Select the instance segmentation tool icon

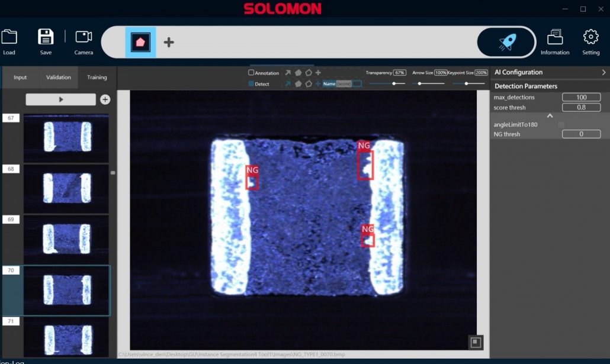(140, 42)
